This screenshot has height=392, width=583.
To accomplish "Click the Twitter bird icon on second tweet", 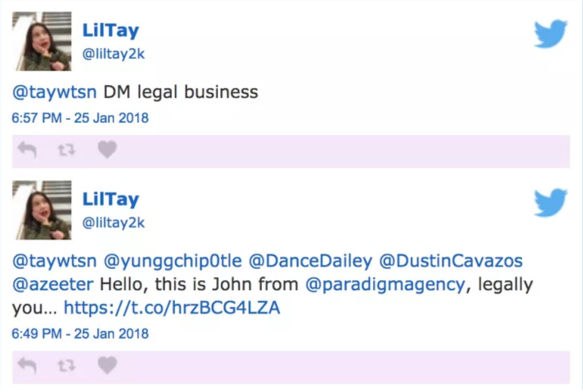I will [550, 203].
